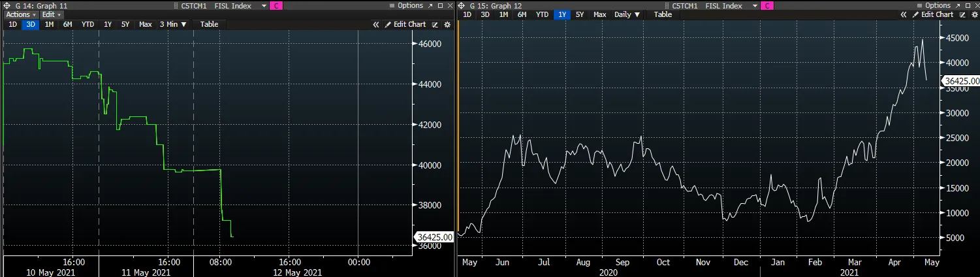Image resolution: width=980 pixels, height=277 pixels.
Task: Click 40000 axis label in Graph 11
Action: pyautogui.click(x=430, y=165)
